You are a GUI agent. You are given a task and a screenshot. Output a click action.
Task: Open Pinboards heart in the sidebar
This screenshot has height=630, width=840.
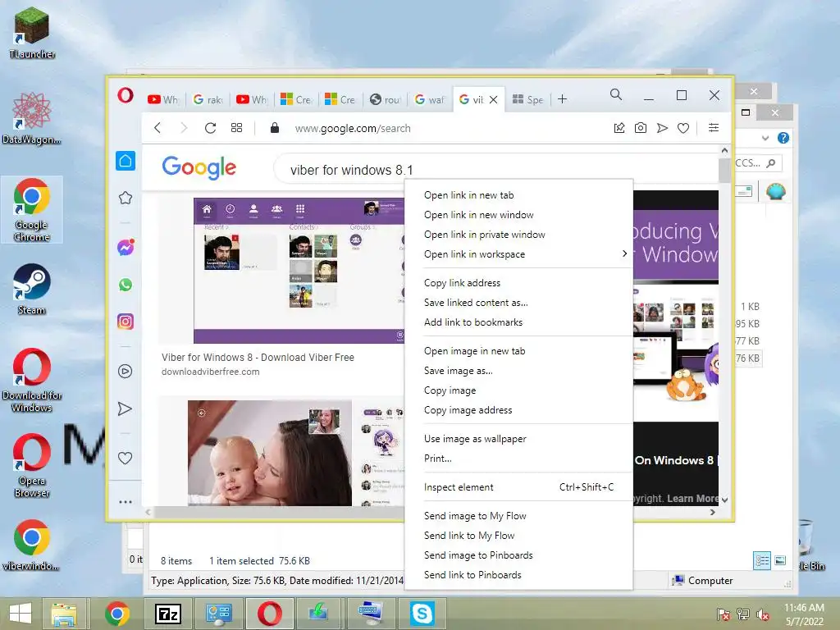click(125, 458)
